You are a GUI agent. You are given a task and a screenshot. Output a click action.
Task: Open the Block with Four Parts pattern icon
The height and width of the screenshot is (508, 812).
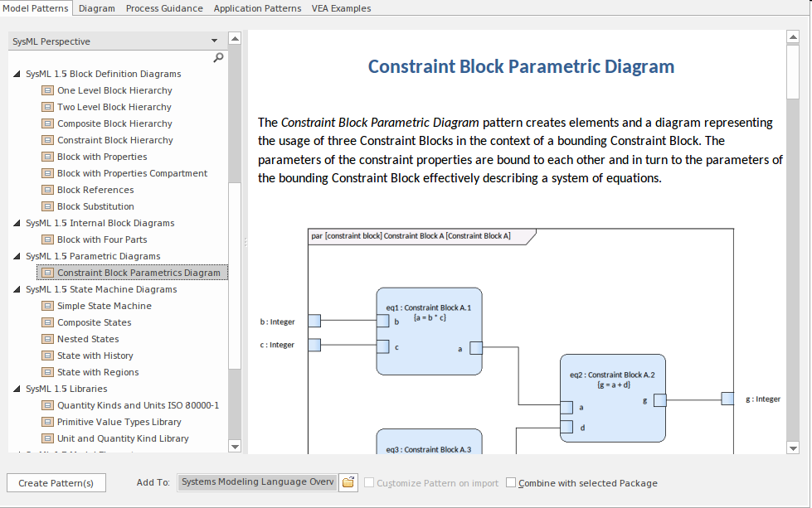[46, 239]
